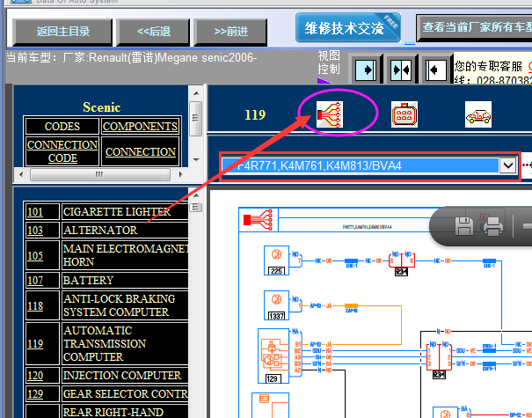Viewport: 532px width, 418px height.
Task: Open the CODES link
Action: 62,127
